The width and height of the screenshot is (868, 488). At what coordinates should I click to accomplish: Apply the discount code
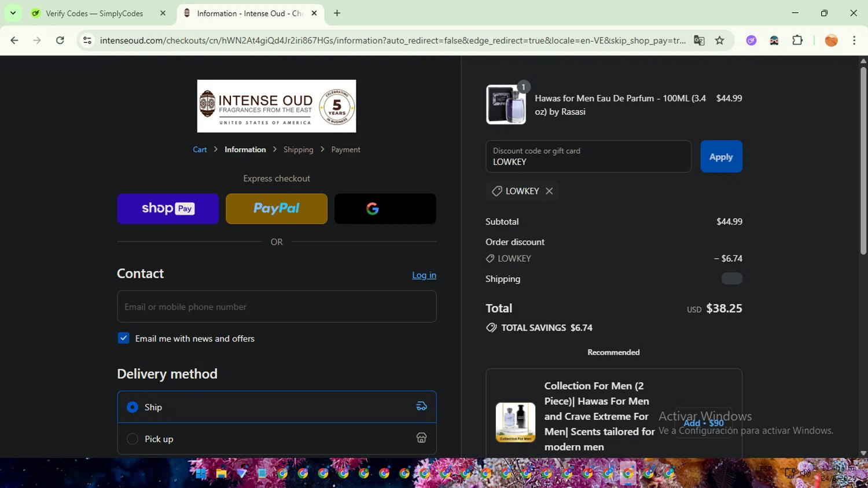click(x=721, y=156)
